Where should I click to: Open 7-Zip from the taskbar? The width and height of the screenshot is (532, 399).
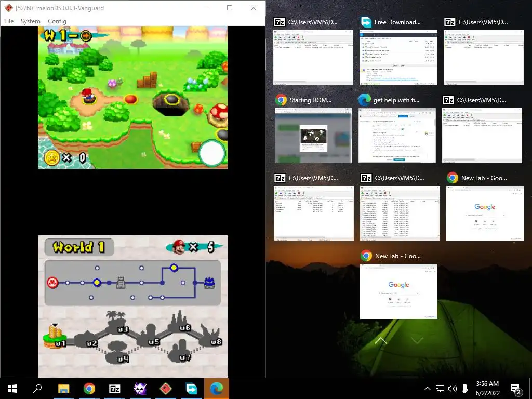[115, 389]
